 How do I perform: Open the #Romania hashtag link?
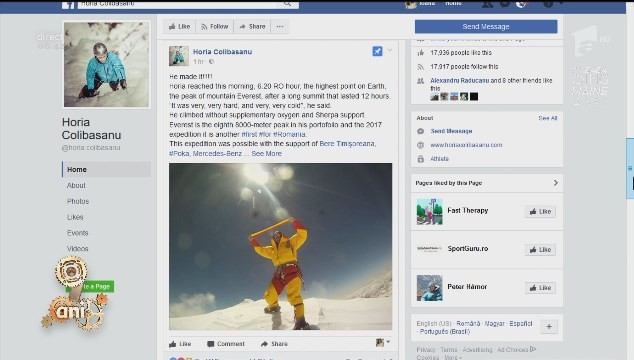point(290,134)
